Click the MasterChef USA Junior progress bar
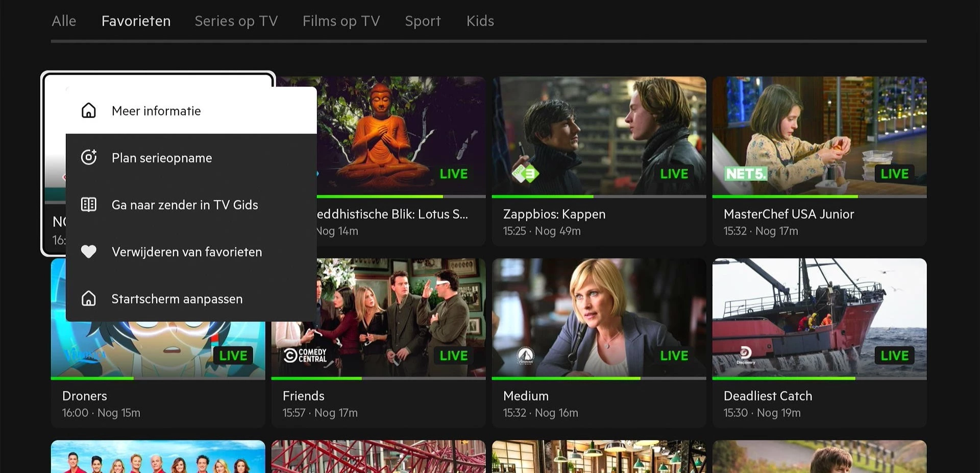The width and height of the screenshot is (980, 473). 820,196
